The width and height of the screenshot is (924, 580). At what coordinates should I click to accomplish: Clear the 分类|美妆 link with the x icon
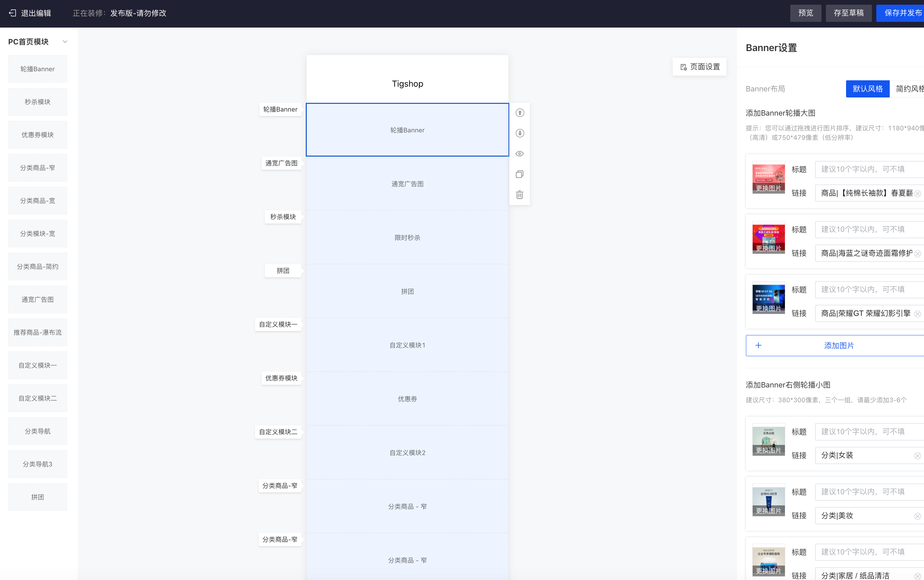pos(917,516)
